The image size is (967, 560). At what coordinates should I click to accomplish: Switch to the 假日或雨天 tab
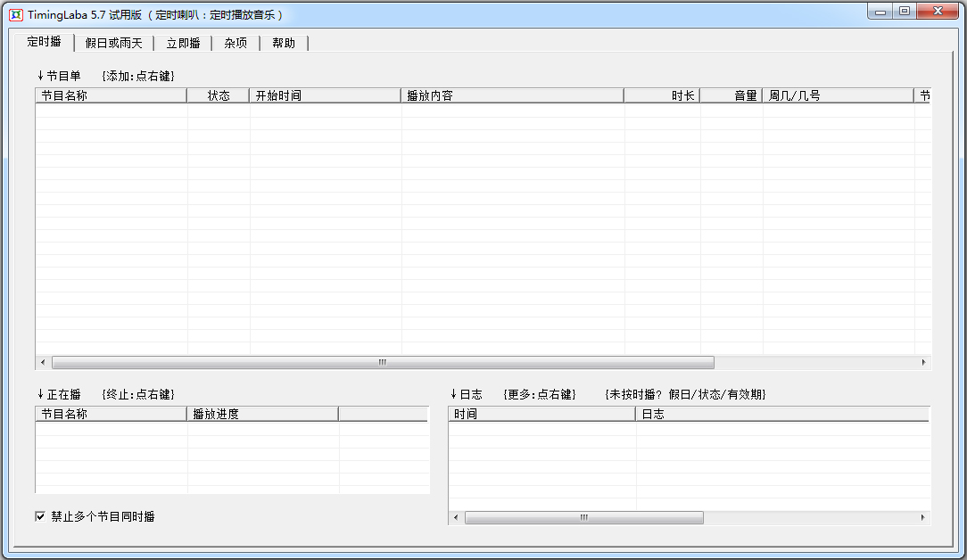tap(113, 43)
